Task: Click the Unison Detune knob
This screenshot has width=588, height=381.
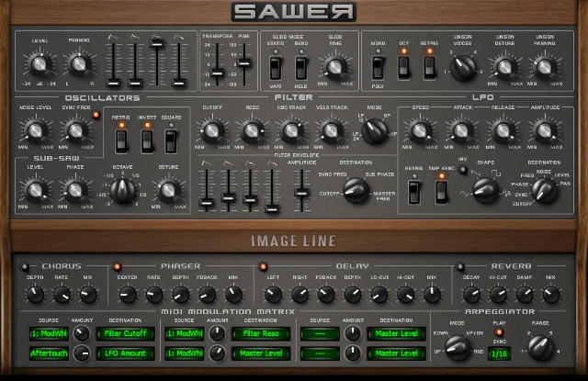Action: [x=504, y=68]
